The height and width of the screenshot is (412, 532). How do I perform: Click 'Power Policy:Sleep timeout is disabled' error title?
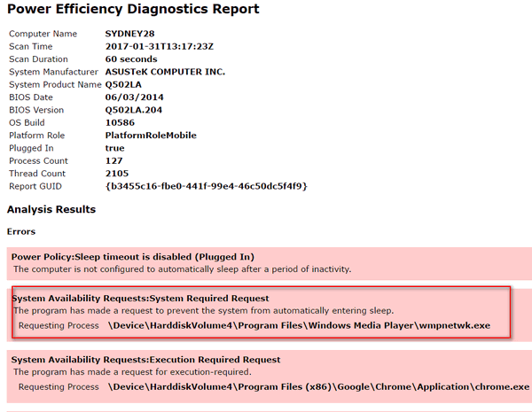(x=133, y=257)
